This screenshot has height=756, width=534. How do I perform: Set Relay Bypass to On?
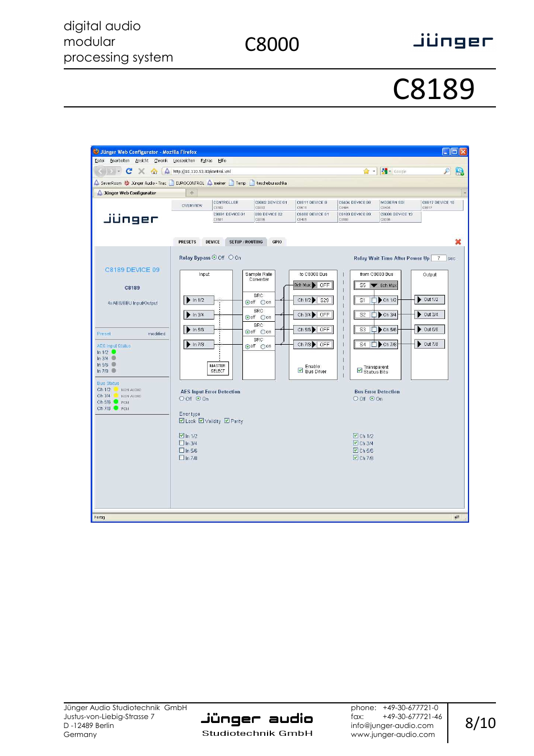(x=231, y=257)
